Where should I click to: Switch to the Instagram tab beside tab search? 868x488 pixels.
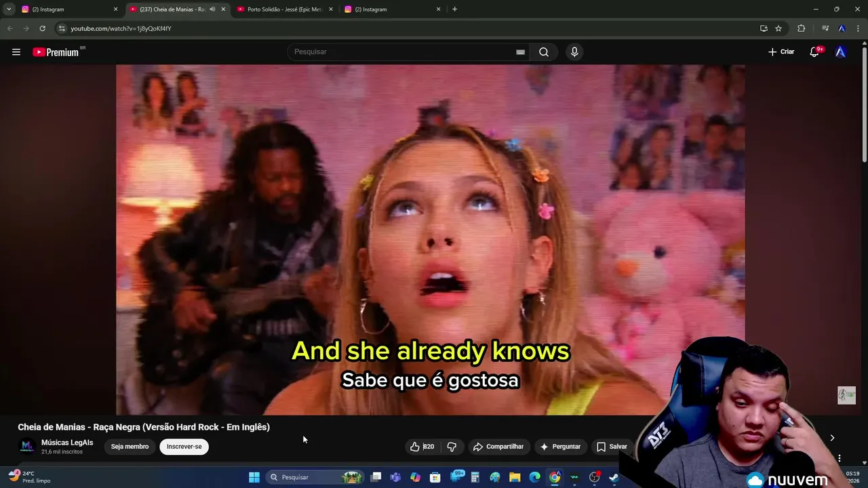[68, 9]
